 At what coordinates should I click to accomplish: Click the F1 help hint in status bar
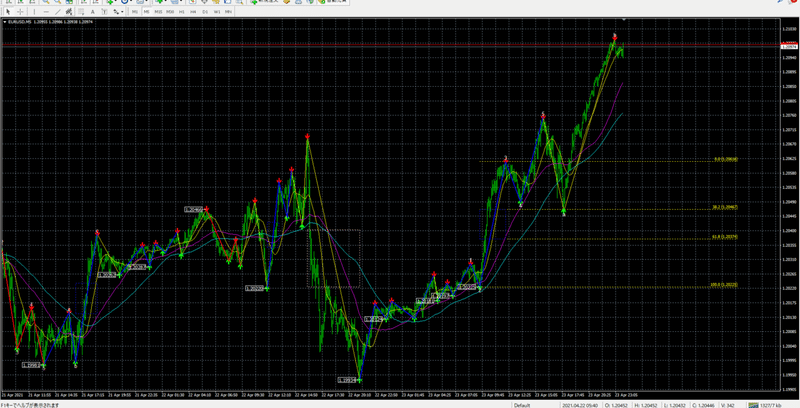pyautogui.click(x=31, y=405)
